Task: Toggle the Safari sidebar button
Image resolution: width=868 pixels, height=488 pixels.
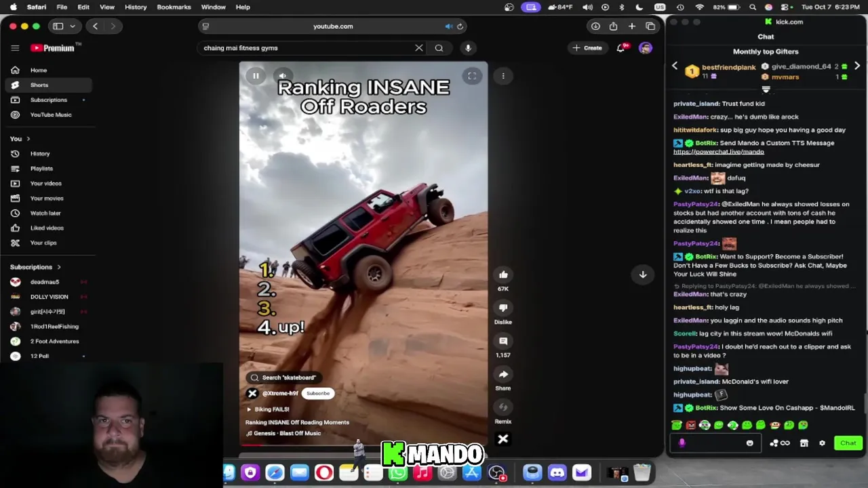Action: click(58, 26)
